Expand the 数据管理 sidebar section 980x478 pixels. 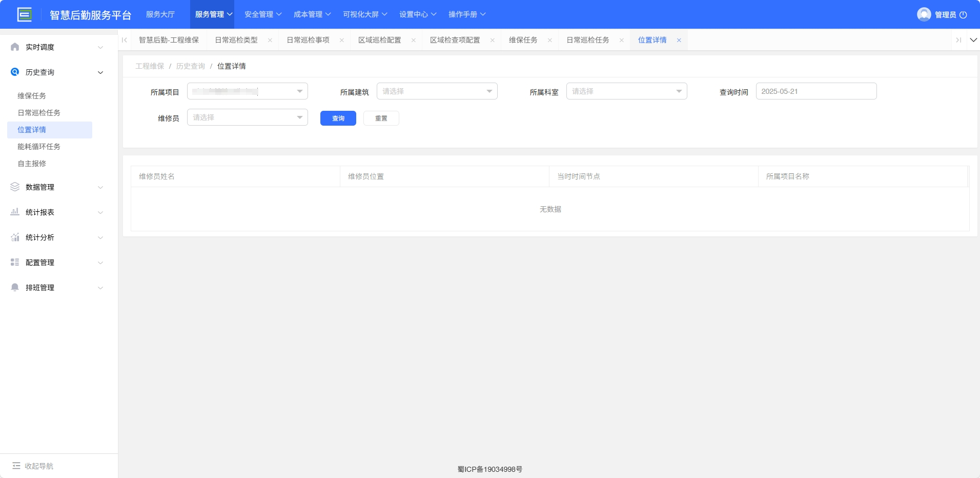(x=100, y=187)
